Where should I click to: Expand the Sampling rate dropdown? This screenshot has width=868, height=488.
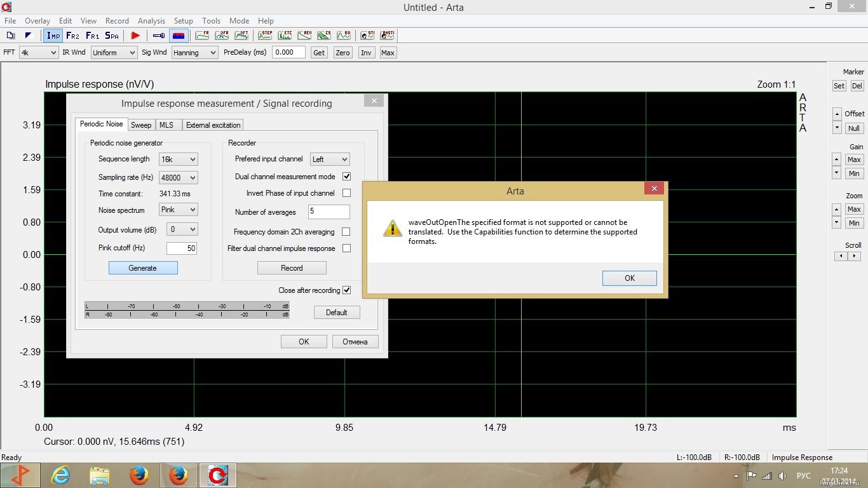point(178,178)
